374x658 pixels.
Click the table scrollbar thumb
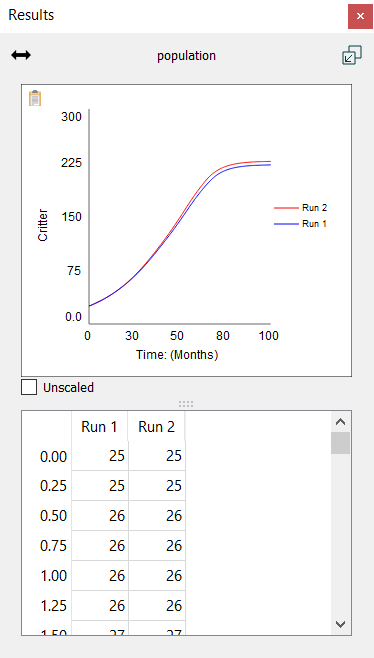tap(340, 443)
